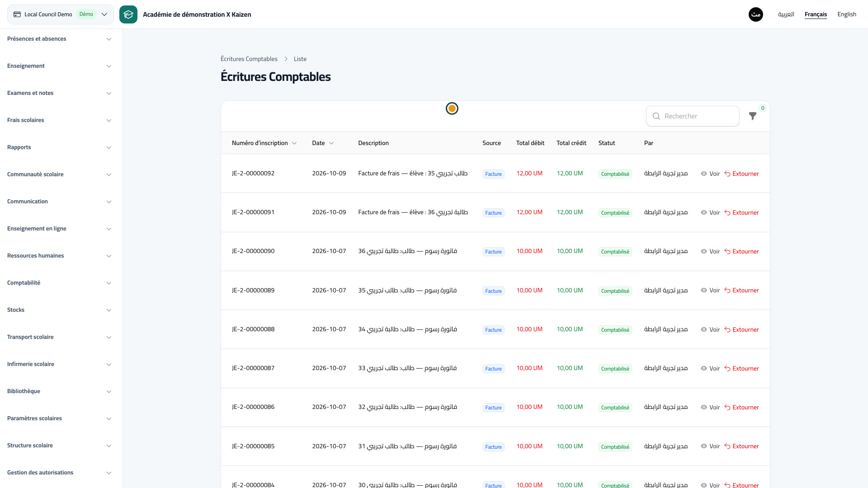This screenshot has width=868, height=488.
Task: Click the Statut column header
Action: pos(607,143)
